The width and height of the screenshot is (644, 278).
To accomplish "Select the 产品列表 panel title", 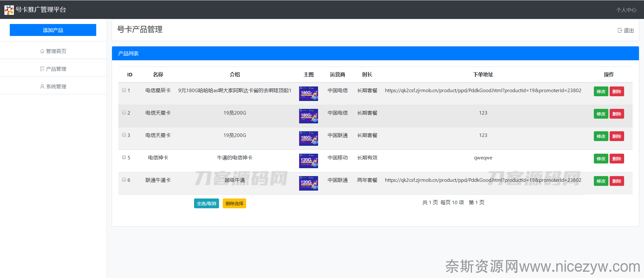I will [128, 54].
